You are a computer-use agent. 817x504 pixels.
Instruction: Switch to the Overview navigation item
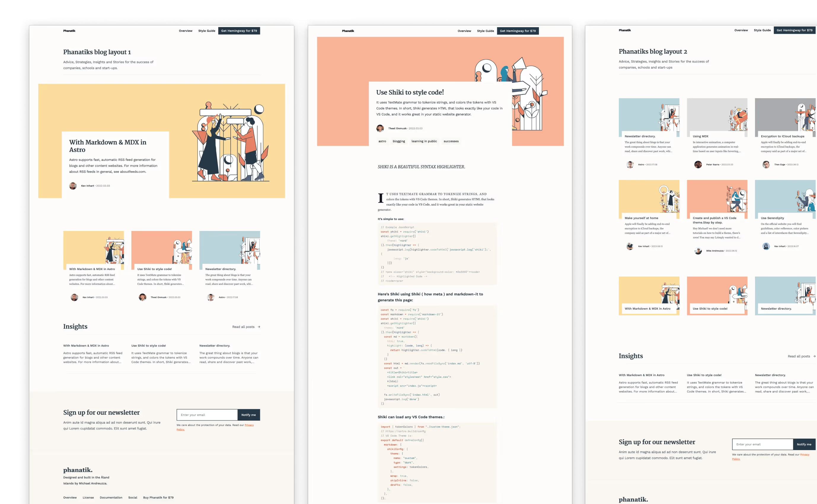point(186,31)
